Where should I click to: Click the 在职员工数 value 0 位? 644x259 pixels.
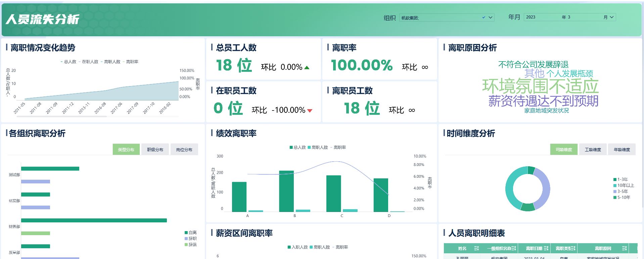(x=228, y=108)
